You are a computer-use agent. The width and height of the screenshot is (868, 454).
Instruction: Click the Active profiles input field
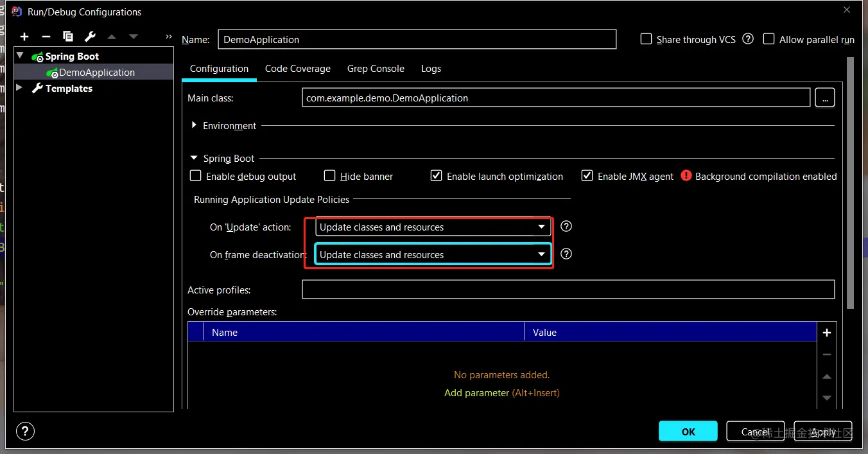click(568, 290)
